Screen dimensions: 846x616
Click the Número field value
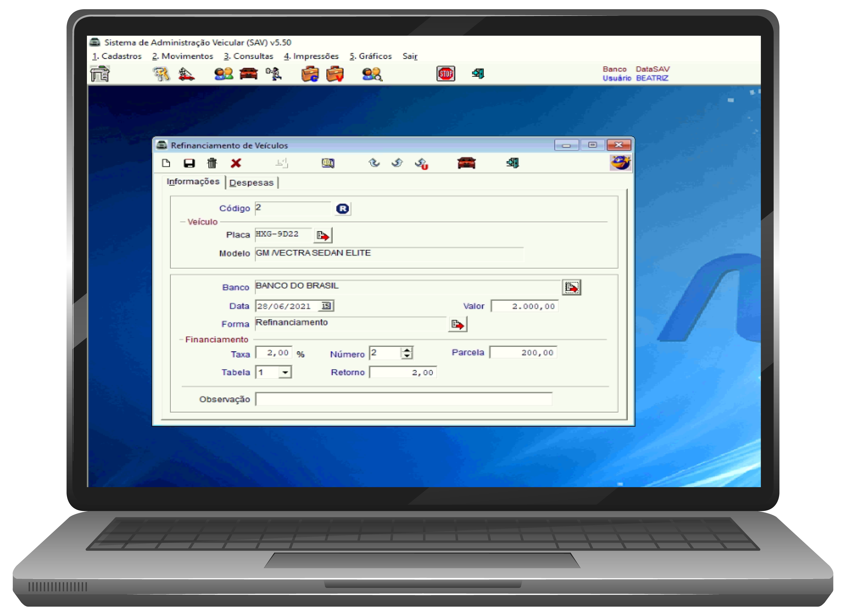click(385, 353)
